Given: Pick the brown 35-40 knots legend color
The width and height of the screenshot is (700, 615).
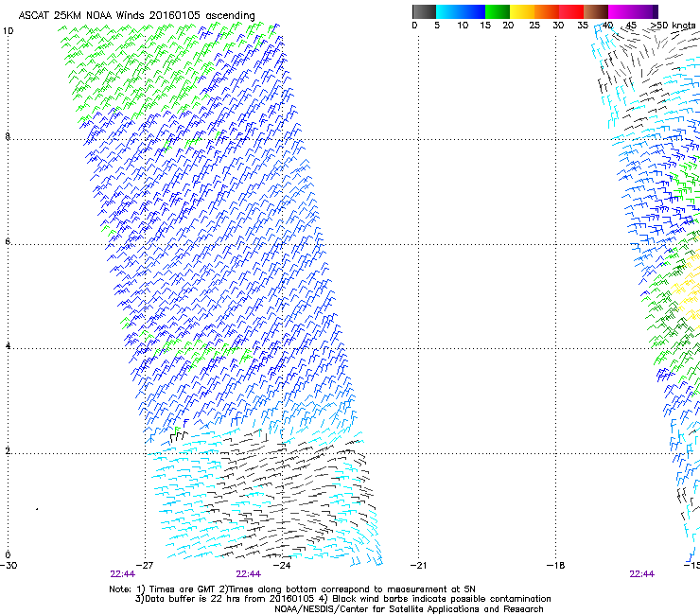Looking at the screenshot, I should 596,11.
